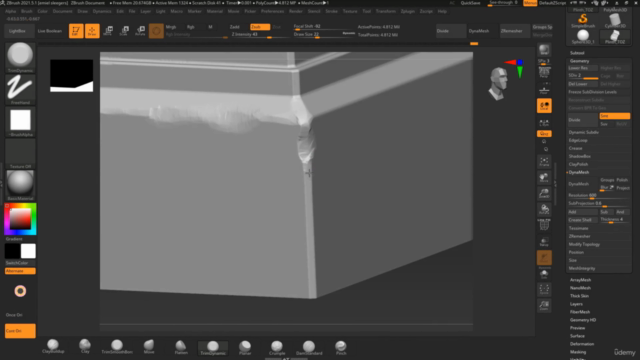Expand the ClayPolish section
This screenshot has height=360, width=640.
click(x=578, y=164)
